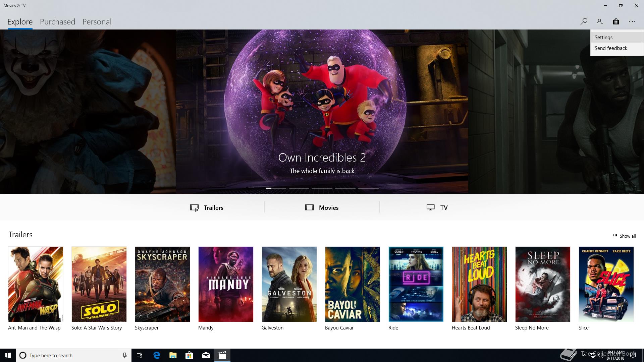Screen dimensions: 644x362
Task: Open the Windows Start button
Action: pyautogui.click(x=8, y=355)
